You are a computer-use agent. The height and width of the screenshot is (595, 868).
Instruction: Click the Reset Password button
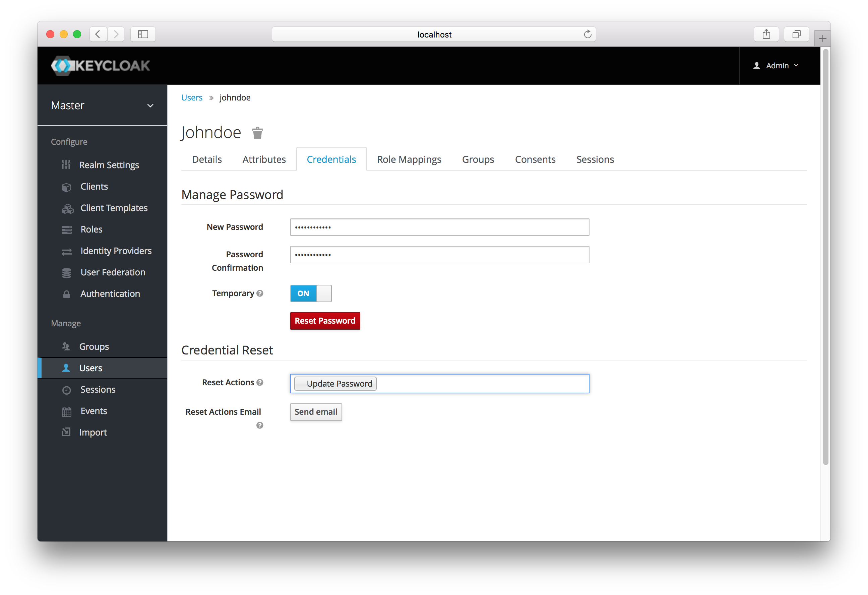point(326,321)
